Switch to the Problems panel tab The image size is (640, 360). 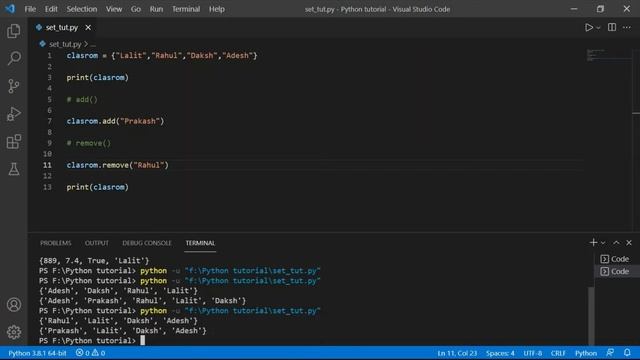pyautogui.click(x=56, y=243)
